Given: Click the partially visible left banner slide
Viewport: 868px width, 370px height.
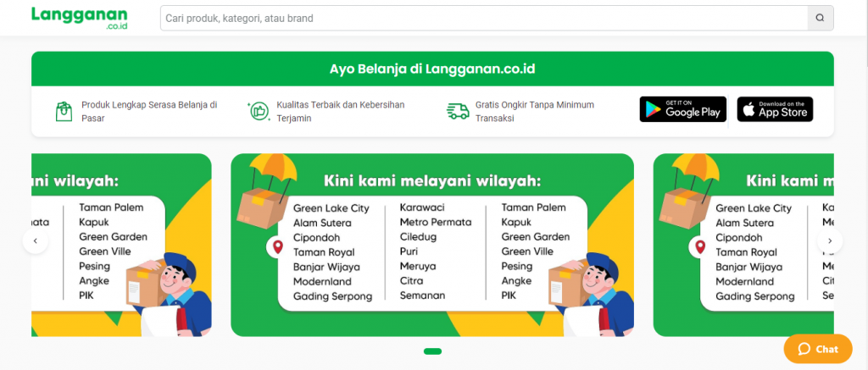Looking at the screenshot, I should pyautogui.click(x=121, y=245).
